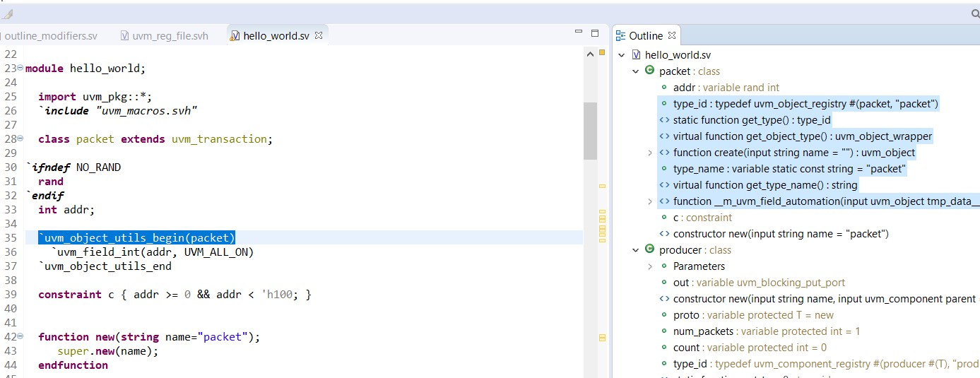The image size is (980, 378).
Task: Click the hello_world.sv file icon in Outline
Action: pos(636,55)
